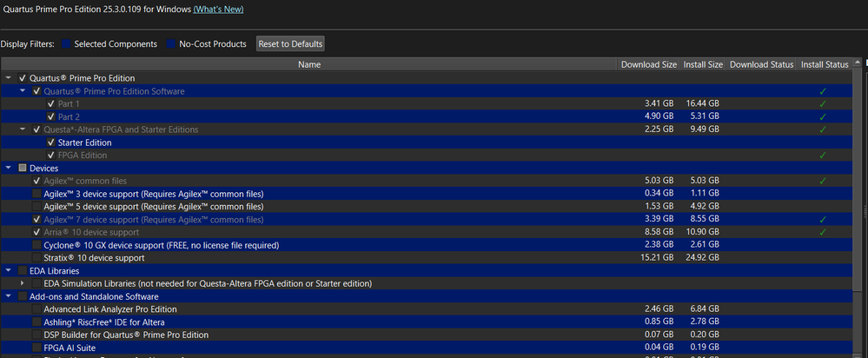Screen dimensions: 868x358
Task: Click the Questa download size 2.25 GB
Action: 659,129
